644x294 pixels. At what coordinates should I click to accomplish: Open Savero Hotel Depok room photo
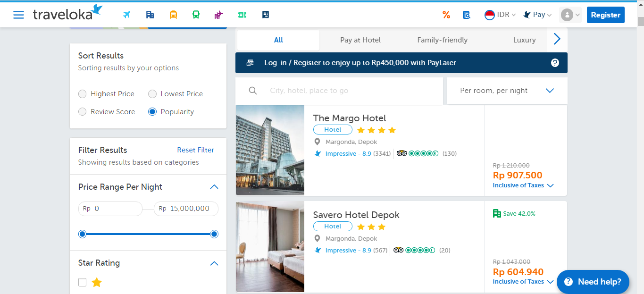coord(270,246)
